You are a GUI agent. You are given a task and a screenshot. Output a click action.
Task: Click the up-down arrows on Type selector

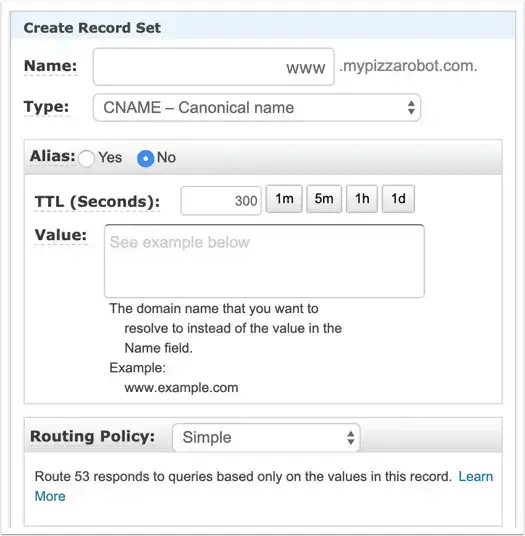411,107
